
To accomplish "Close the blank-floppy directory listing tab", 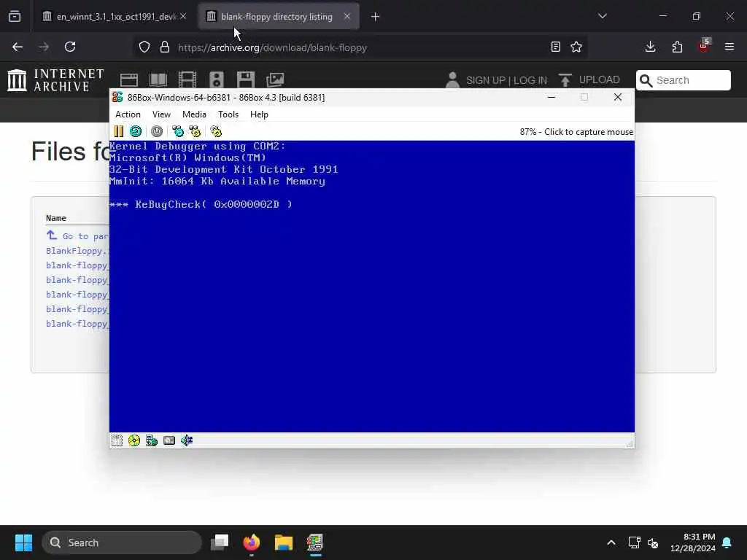I will tap(347, 17).
